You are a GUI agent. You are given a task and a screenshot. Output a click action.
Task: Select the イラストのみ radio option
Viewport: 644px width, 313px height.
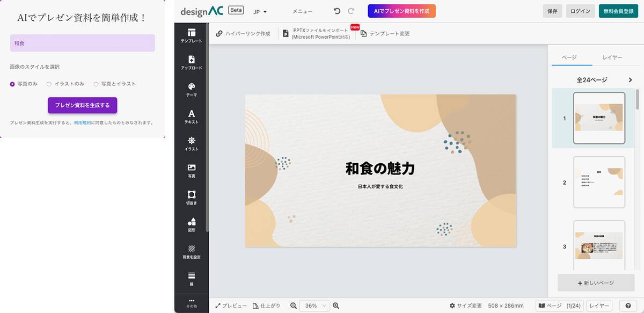(49, 84)
